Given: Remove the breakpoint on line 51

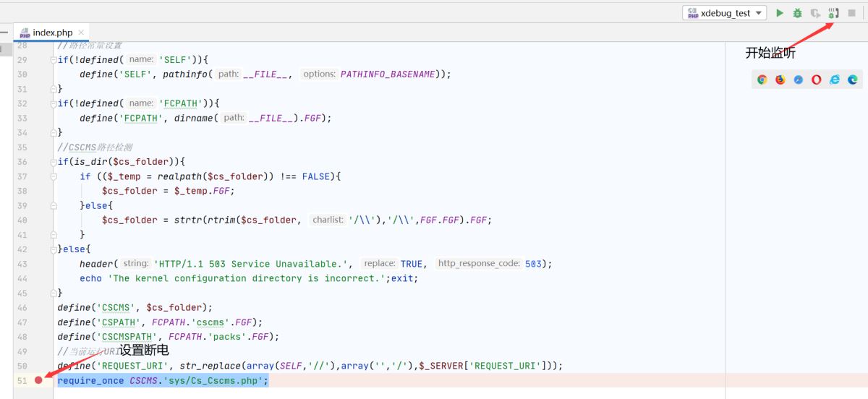Looking at the screenshot, I should (38, 380).
